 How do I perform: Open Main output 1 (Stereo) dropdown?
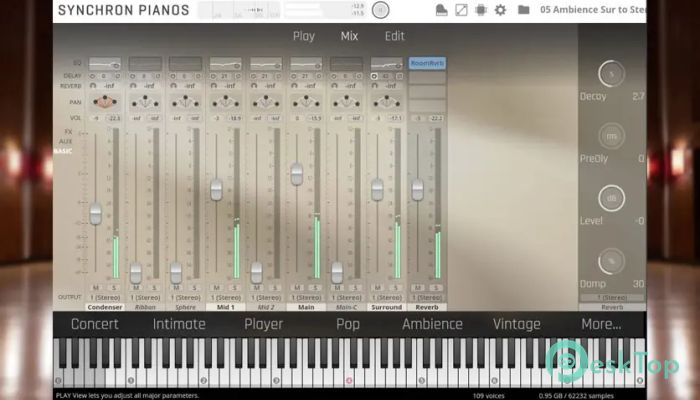(306, 297)
